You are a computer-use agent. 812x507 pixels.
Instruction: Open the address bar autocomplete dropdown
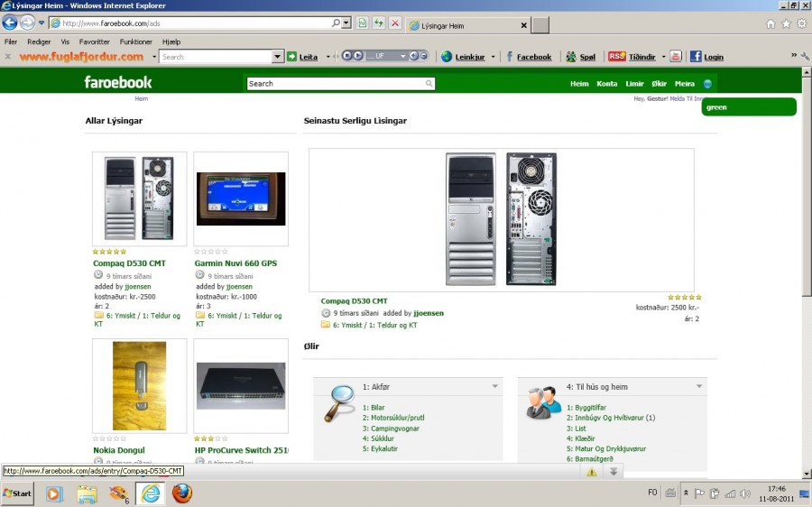346,23
